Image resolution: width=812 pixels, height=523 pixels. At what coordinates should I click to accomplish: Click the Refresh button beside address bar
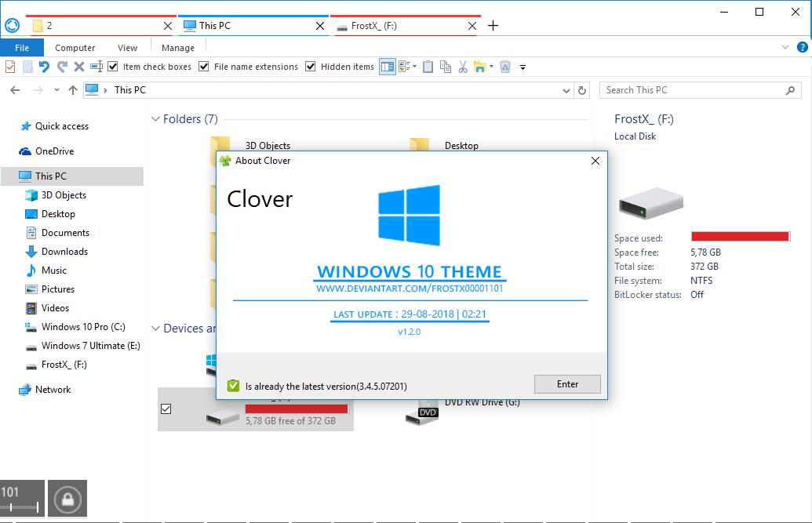coord(582,90)
